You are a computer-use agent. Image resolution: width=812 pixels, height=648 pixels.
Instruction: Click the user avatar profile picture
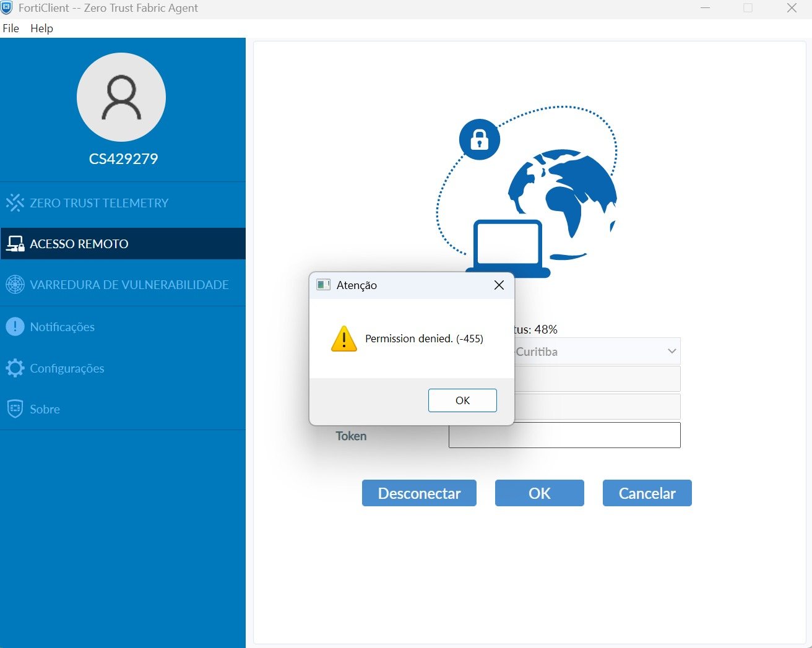121,97
